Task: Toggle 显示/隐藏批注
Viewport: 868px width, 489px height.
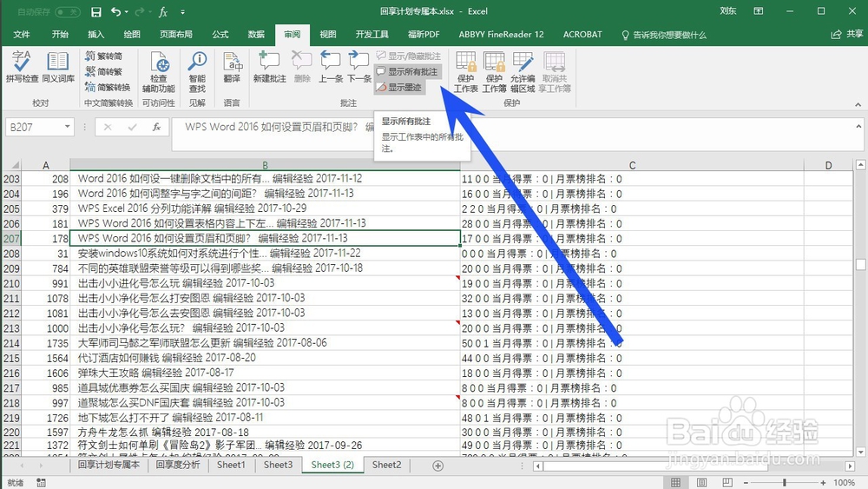Action: point(409,56)
